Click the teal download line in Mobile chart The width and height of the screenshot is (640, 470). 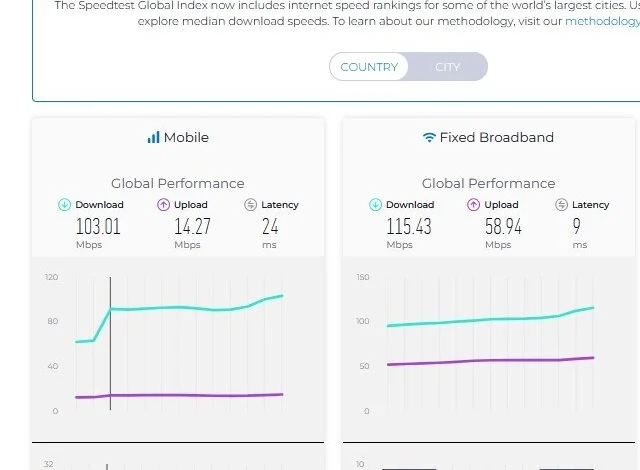point(180,307)
